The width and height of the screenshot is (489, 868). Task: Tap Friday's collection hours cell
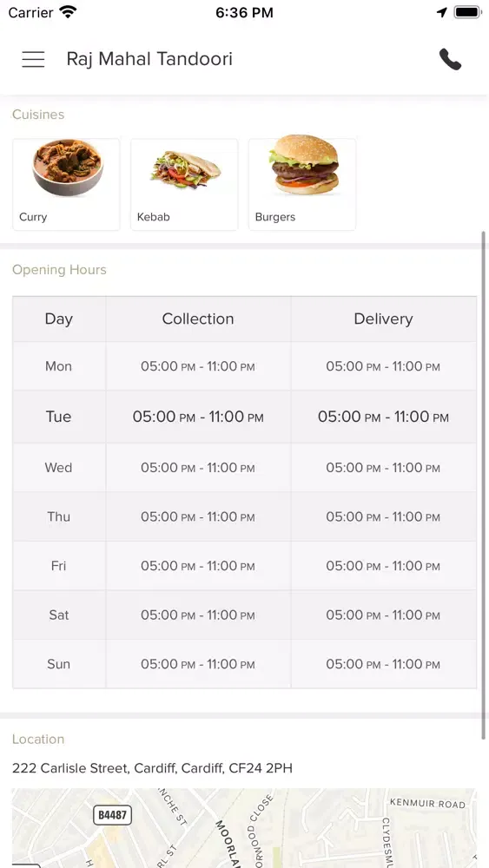(198, 566)
